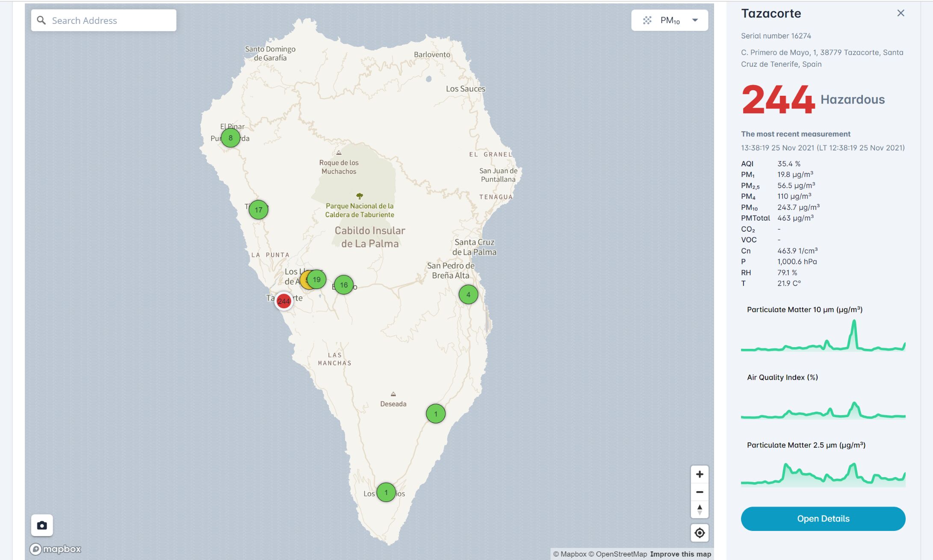Expand the metric selector with its chevron

(696, 20)
